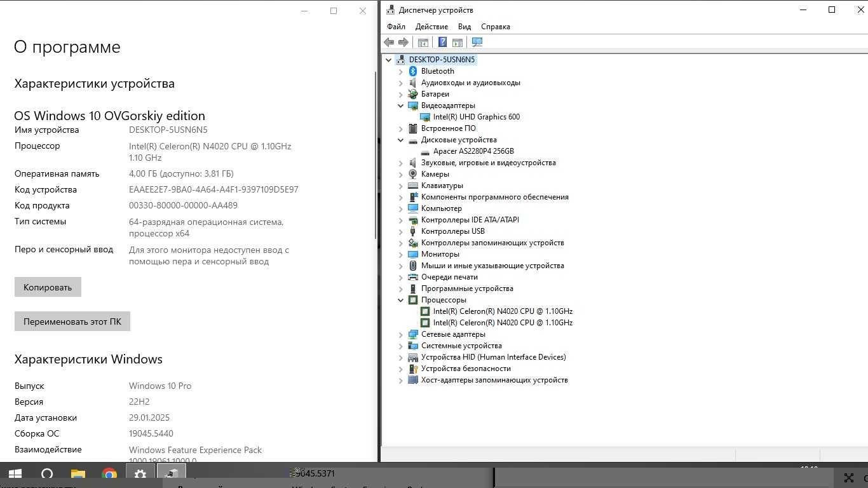The height and width of the screenshot is (488, 868).
Task: Open File Explorer from the taskbar
Action: click(x=78, y=475)
